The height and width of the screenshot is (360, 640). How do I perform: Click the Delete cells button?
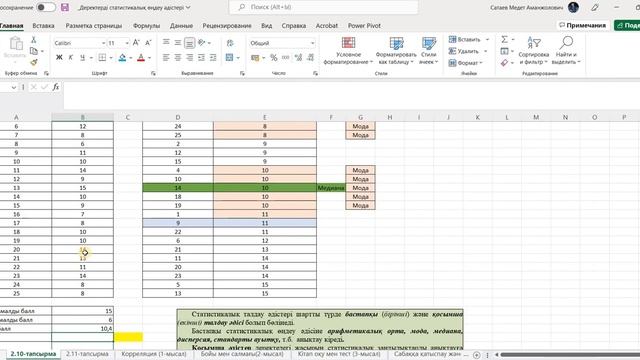click(463, 51)
